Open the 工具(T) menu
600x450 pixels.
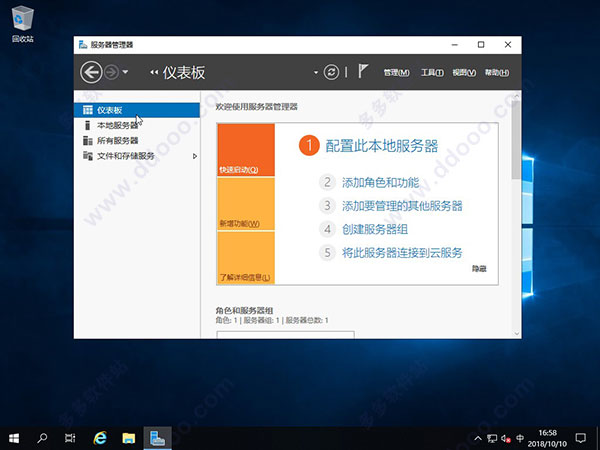pyautogui.click(x=432, y=72)
